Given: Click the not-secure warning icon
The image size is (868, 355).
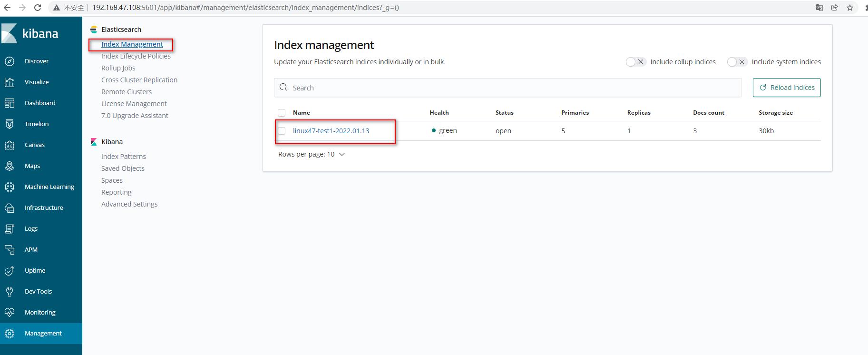Looking at the screenshot, I should pyautogui.click(x=57, y=8).
